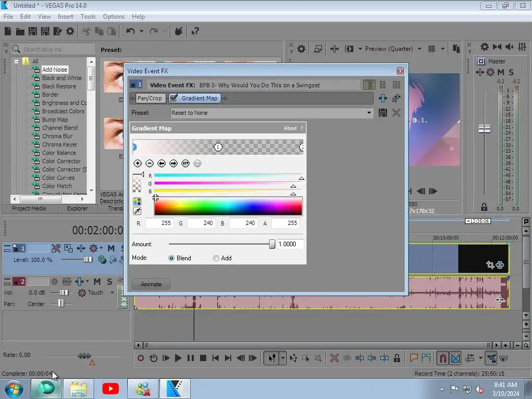
Task: Select Black and White plug-in
Action: 62,78
